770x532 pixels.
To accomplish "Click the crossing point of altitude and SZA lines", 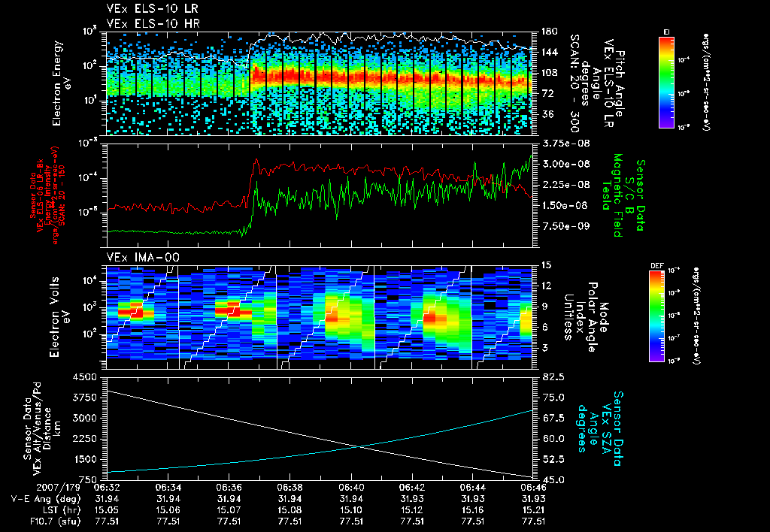I will point(360,446).
